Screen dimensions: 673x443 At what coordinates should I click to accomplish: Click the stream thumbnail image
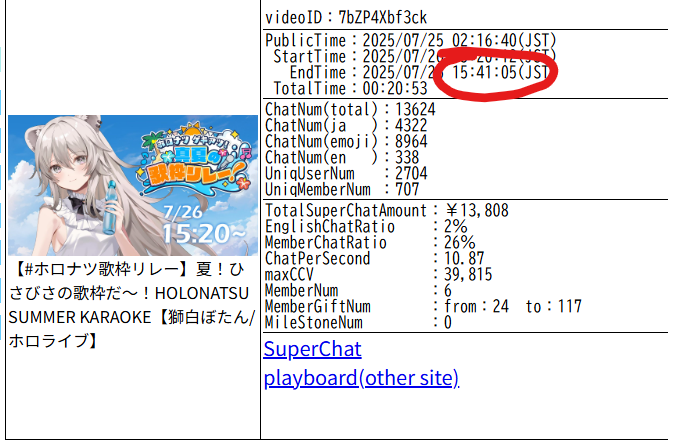click(133, 185)
